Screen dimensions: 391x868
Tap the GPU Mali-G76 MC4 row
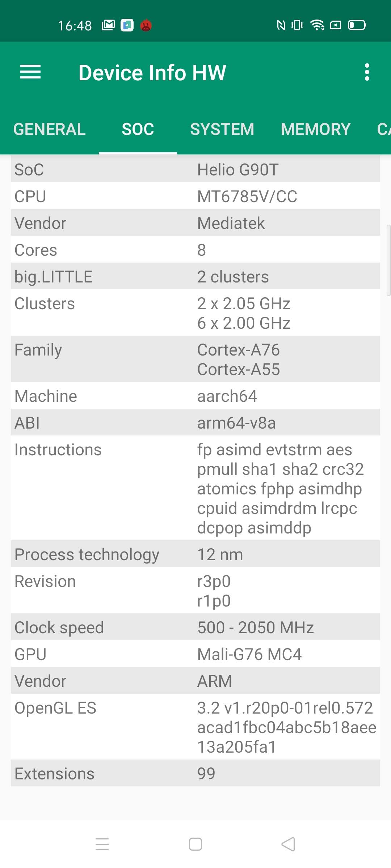(195, 654)
